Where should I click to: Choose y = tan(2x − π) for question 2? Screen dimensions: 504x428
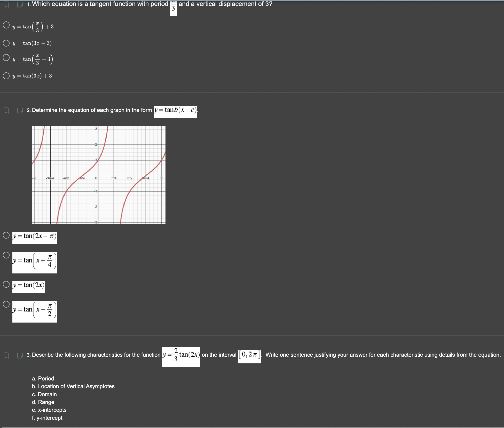click(x=6, y=235)
